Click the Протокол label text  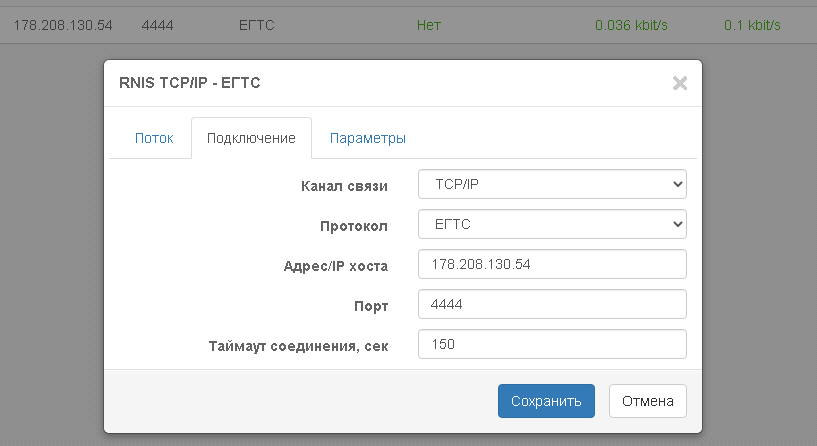pos(353,226)
